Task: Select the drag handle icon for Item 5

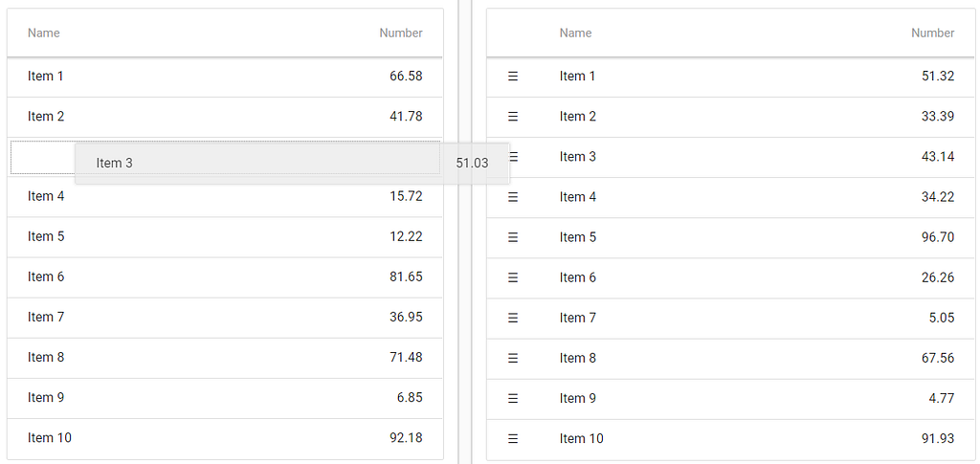Action: (x=513, y=237)
